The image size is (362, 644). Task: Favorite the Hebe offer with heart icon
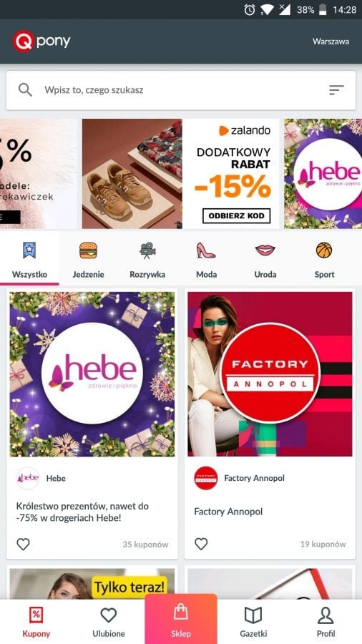pyautogui.click(x=23, y=545)
